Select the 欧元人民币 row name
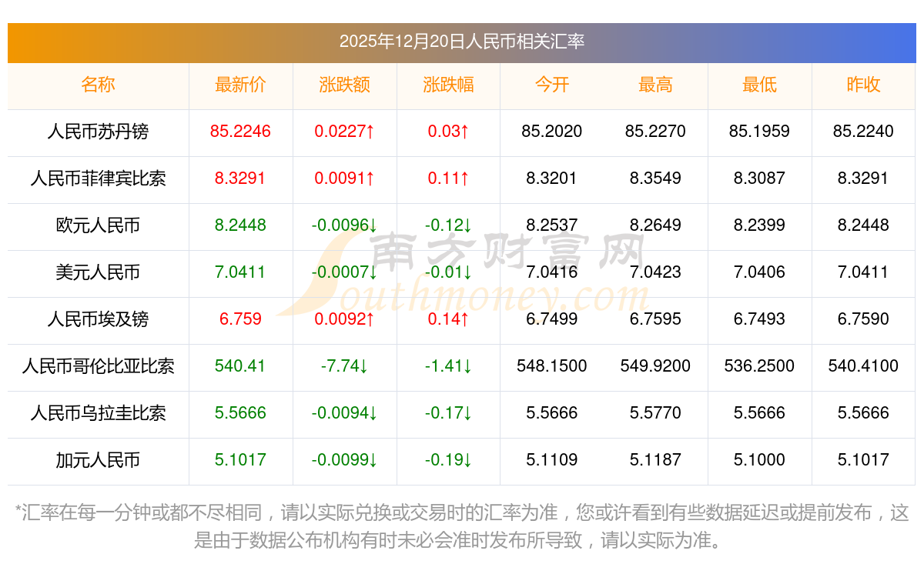Viewport: 924px width, 564px height. (x=98, y=225)
